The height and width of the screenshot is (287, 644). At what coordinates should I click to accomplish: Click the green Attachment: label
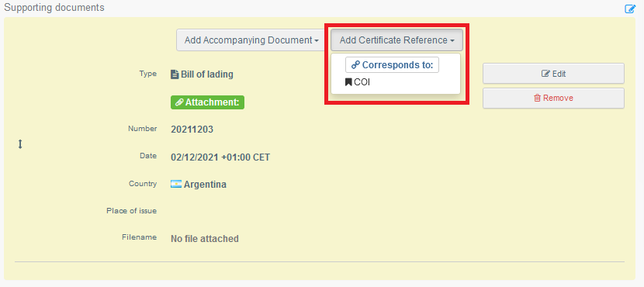coord(207,102)
